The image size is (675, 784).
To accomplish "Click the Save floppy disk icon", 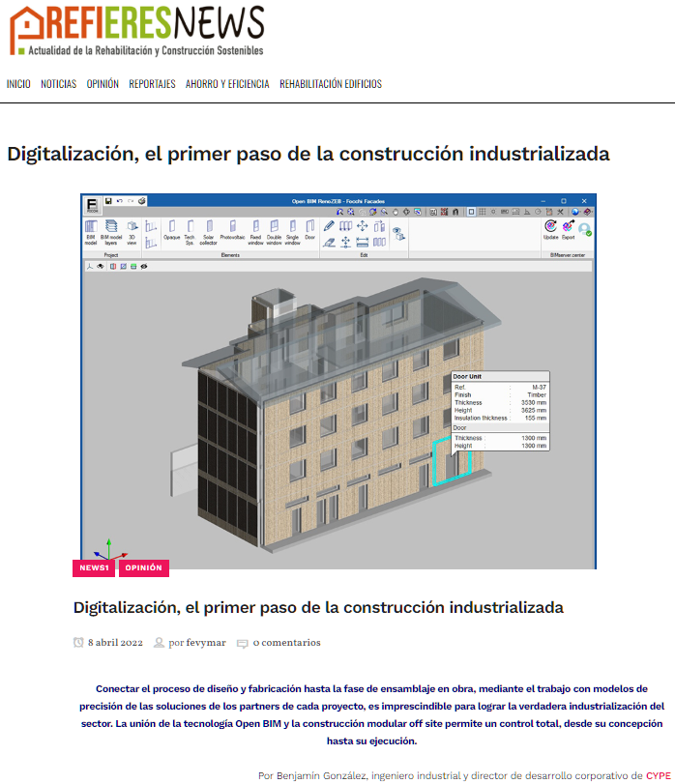I will pos(108,201).
